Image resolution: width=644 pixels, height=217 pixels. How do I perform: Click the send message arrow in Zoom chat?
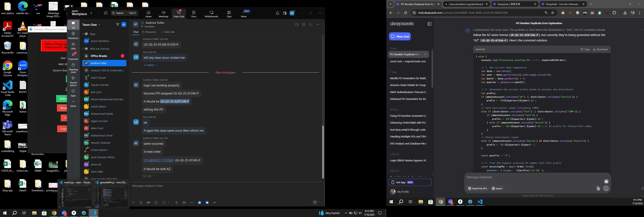(x=315, y=202)
